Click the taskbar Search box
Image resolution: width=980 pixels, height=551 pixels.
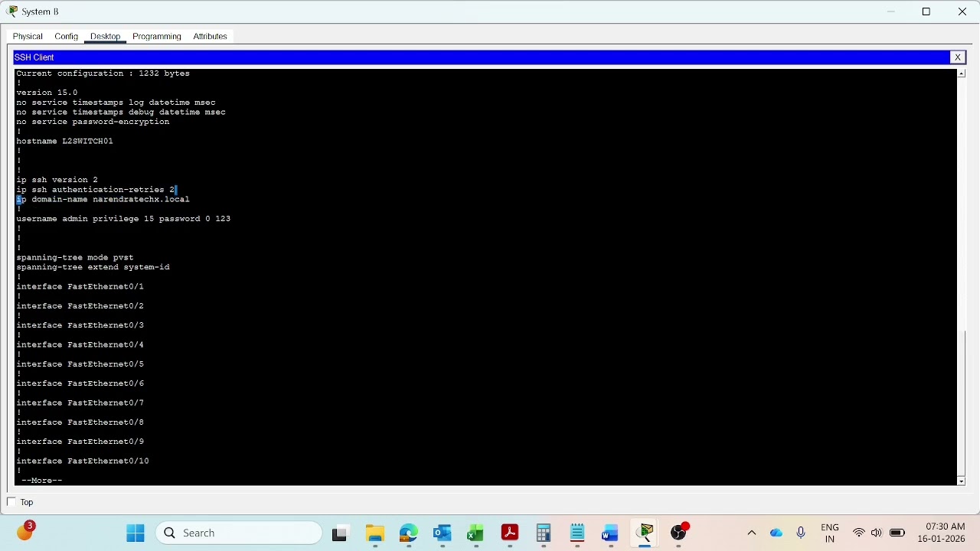point(239,533)
